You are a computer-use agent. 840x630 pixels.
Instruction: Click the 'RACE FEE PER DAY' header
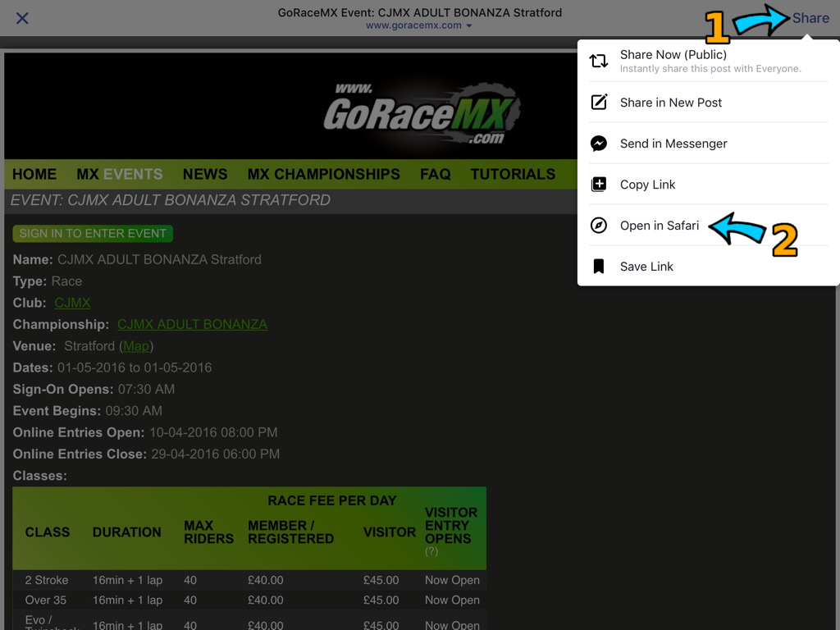[x=332, y=500]
